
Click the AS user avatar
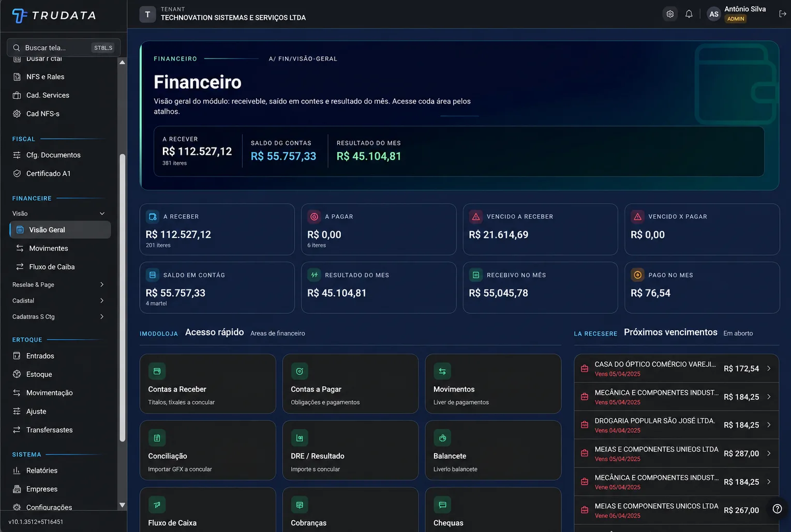714,14
